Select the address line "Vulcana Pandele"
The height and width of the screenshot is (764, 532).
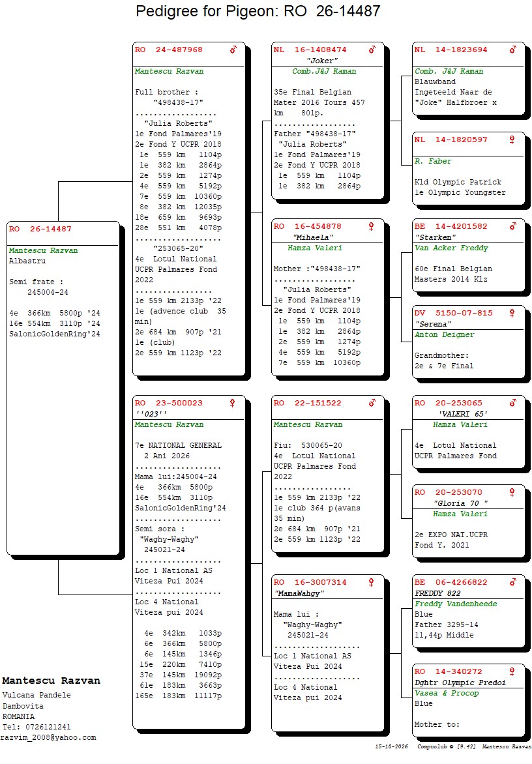(37, 696)
